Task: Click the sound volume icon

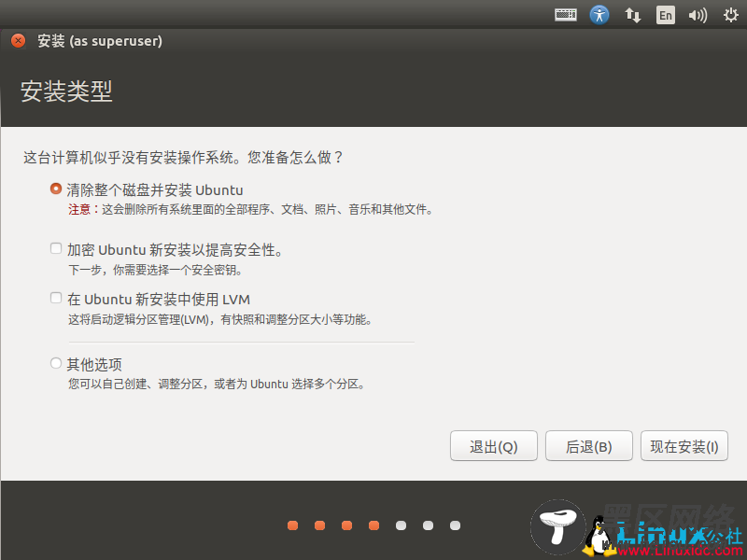Action: click(x=698, y=16)
